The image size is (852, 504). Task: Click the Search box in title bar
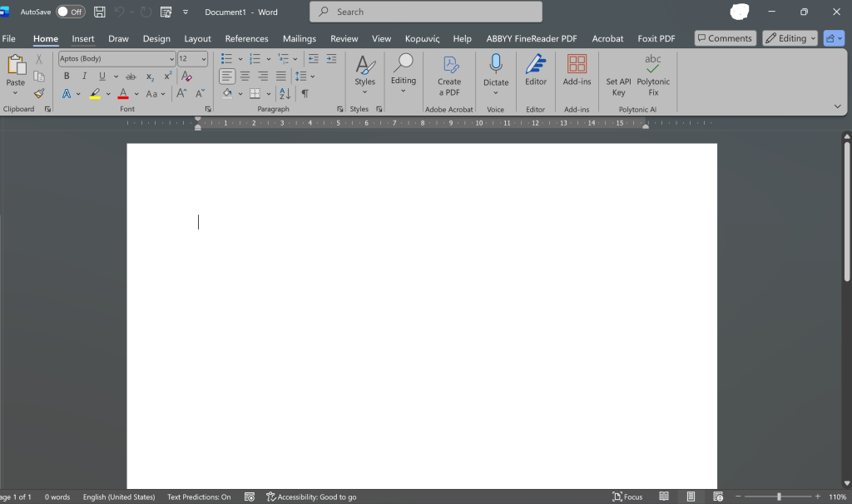pyautogui.click(x=426, y=12)
